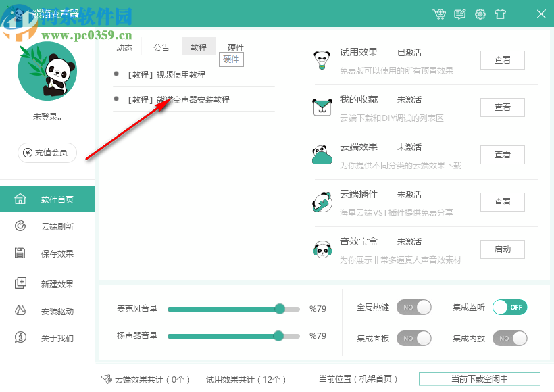Open 安装驱动 to install the driver
554x392 pixels.
tap(47, 311)
